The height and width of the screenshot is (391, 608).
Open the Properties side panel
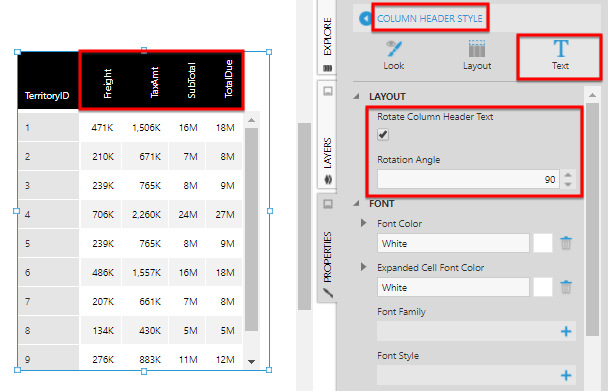coord(328,247)
